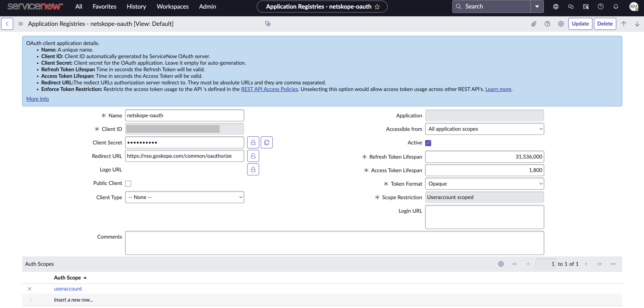
Task: Click the Name input field
Action: tap(185, 115)
